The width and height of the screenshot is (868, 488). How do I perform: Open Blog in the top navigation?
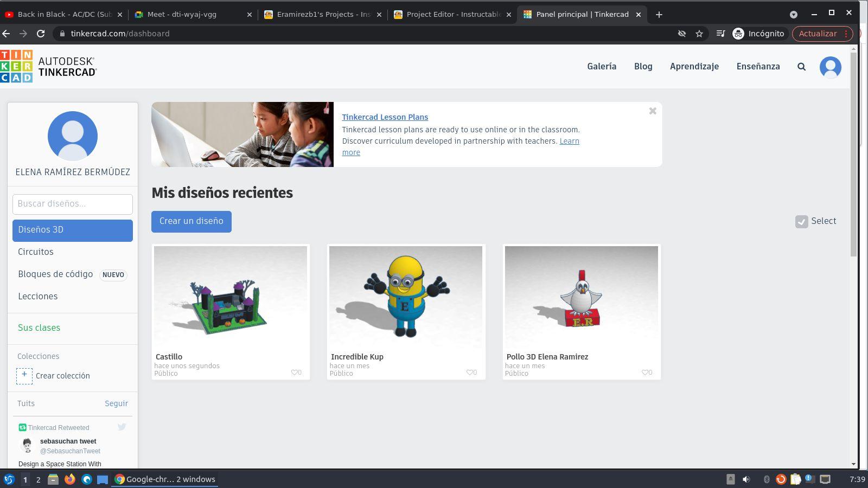(x=643, y=67)
